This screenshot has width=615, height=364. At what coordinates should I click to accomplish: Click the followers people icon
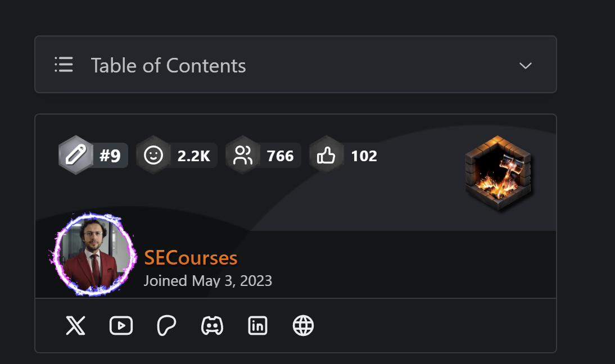[243, 155]
